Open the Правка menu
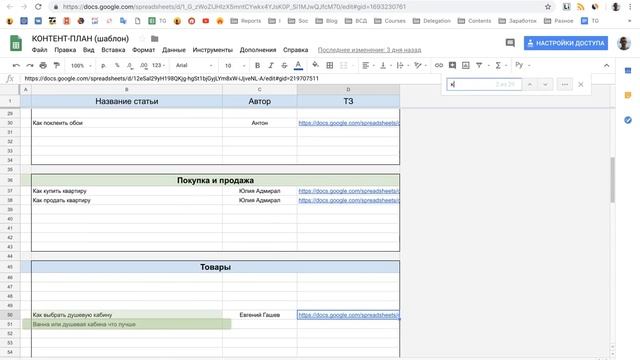640x360 pixels. 65,50
